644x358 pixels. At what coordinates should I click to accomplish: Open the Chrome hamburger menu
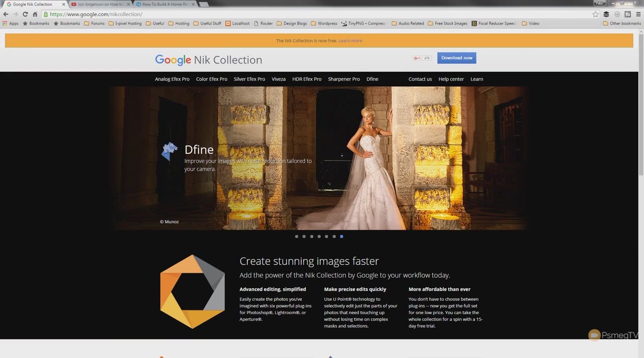pos(637,14)
